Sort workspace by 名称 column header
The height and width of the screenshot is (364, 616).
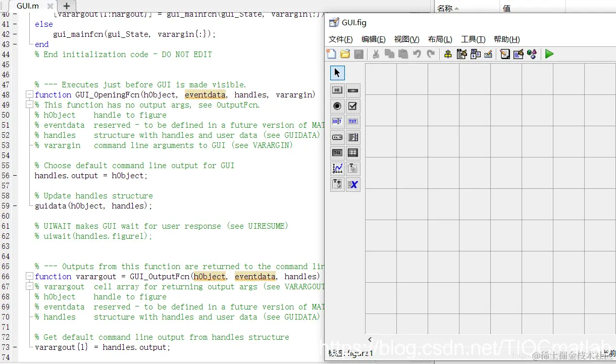point(448,8)
